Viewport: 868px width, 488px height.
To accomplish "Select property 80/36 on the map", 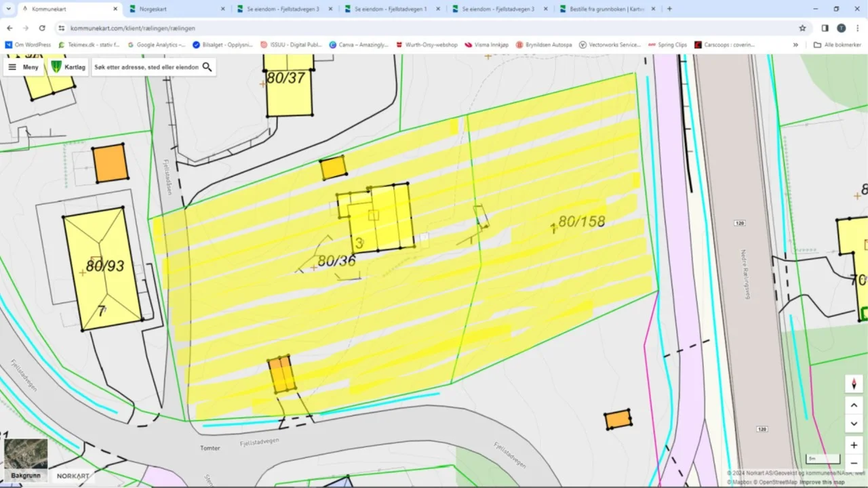I will point(337,261).
